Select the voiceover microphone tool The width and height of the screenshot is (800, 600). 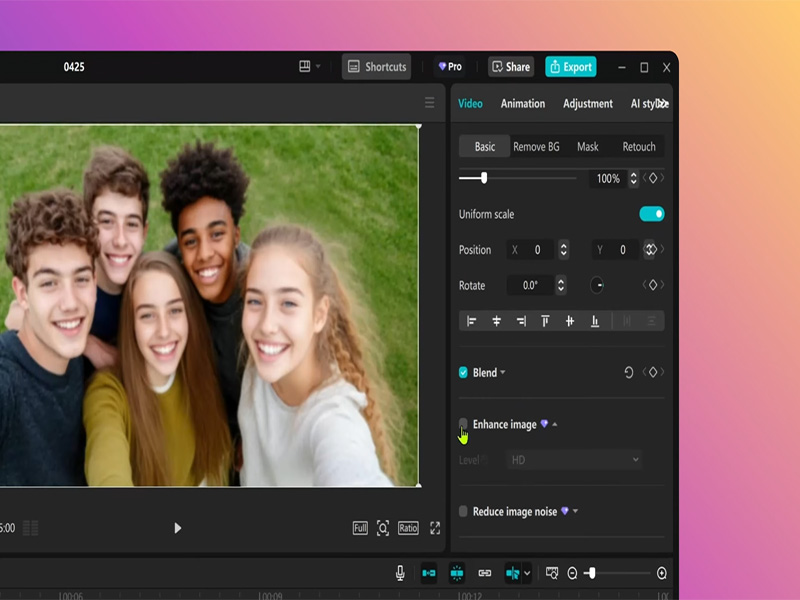401,572
